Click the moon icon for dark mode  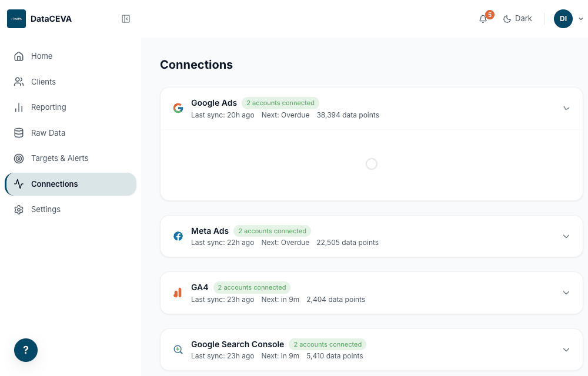pos(507,19)
